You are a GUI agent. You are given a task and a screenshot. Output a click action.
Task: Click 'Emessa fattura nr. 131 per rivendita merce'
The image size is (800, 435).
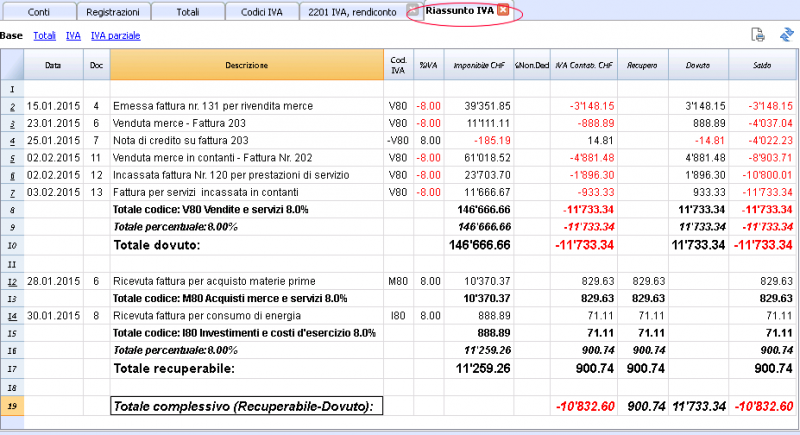[x=213, y=106]
